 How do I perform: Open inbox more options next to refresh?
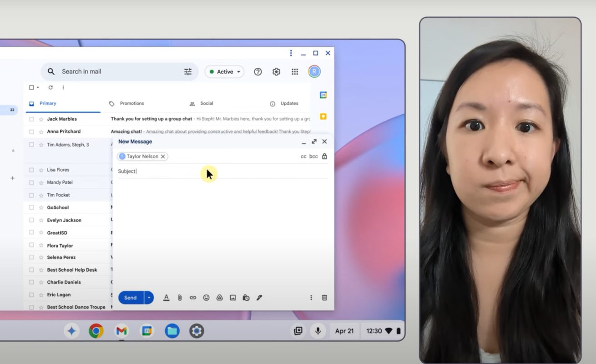63,87
